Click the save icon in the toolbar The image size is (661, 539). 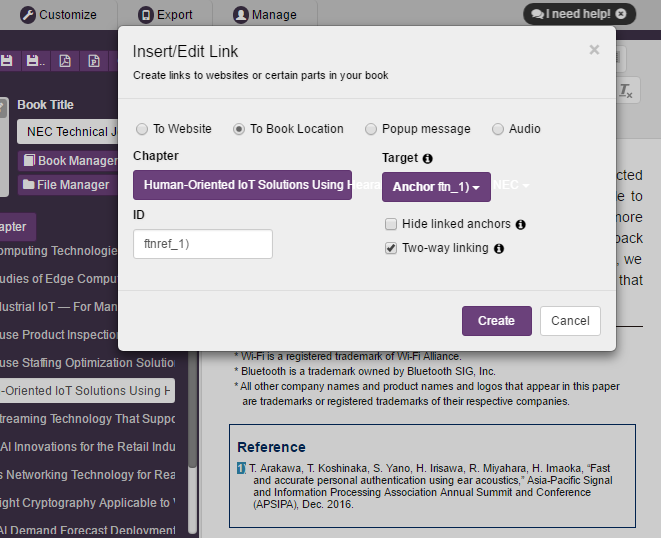click(x=7, y=61)
